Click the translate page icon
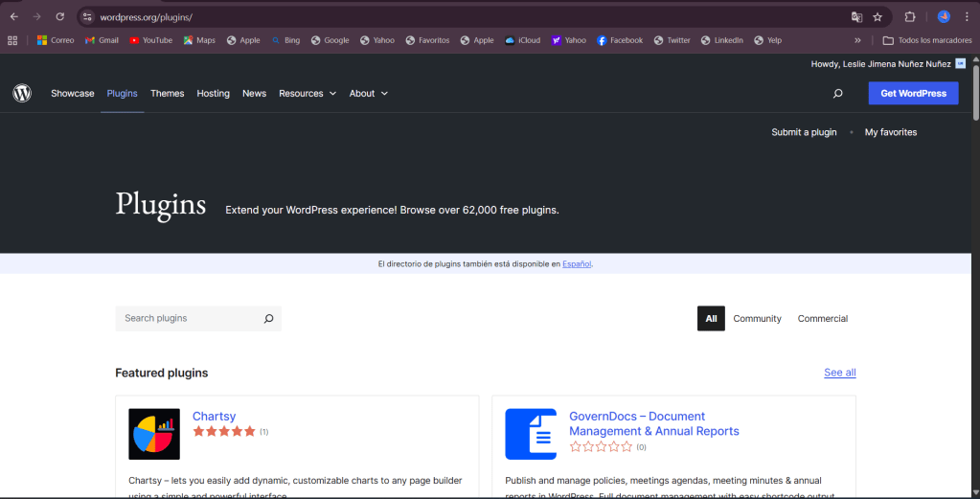 [856, 17]
